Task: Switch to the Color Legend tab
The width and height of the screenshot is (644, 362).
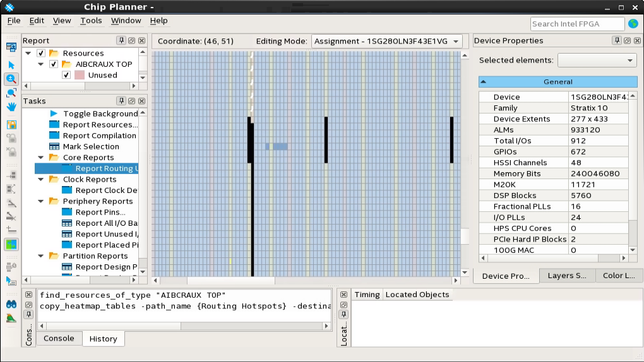Action: pyautogui.click(x=619, y=276)
